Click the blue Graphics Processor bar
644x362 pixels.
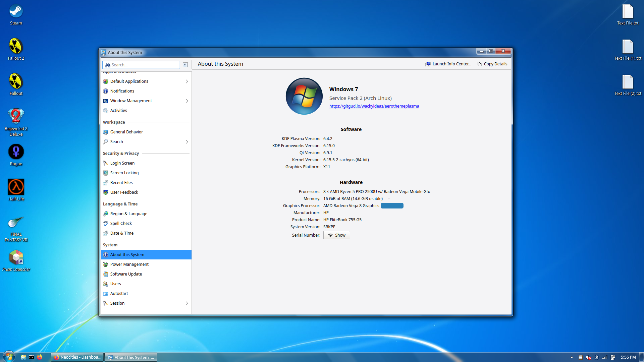(x=392, y=206)
